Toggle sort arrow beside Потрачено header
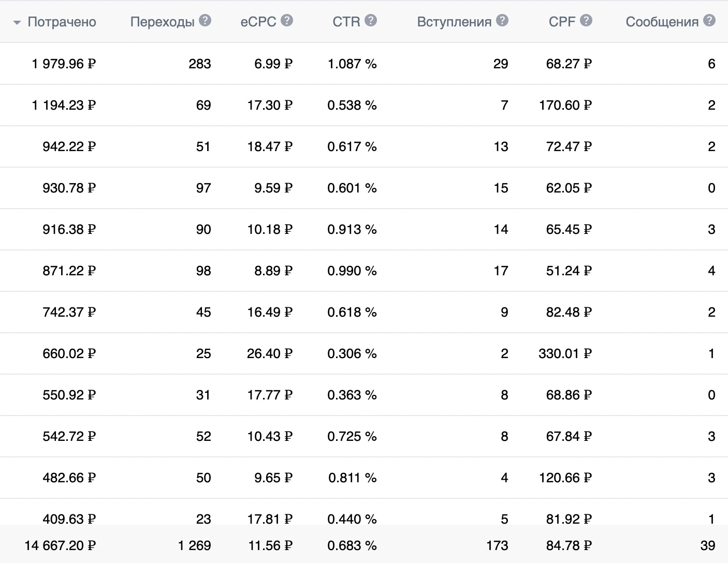This screenshot has width=728, height=563. 17,23
